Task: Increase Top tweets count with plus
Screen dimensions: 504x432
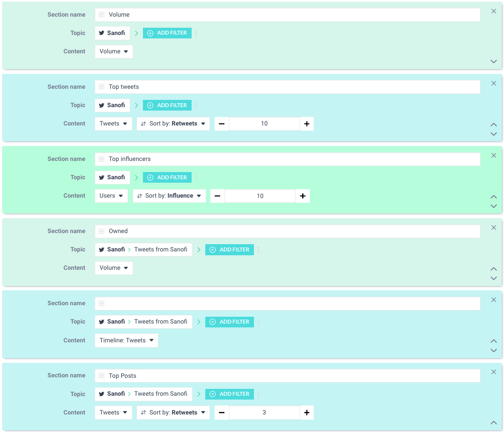Action: tap(306, 124)
